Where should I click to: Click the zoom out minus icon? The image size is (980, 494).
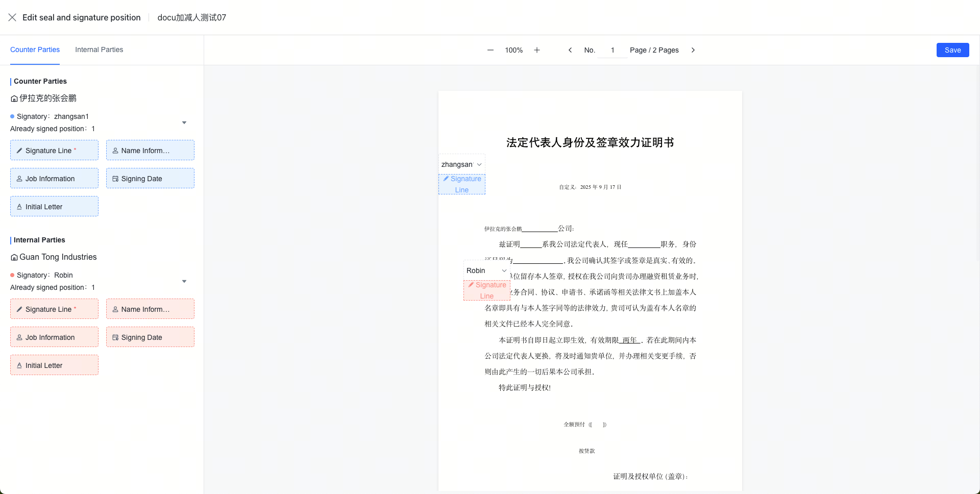(490, 50)
